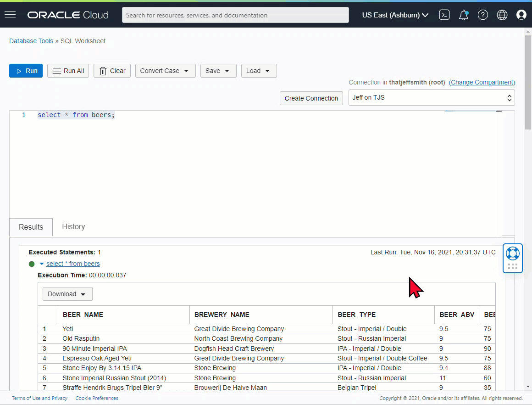Select the Old Rasputin cell

pyautogui.click(x=124, y=339)
